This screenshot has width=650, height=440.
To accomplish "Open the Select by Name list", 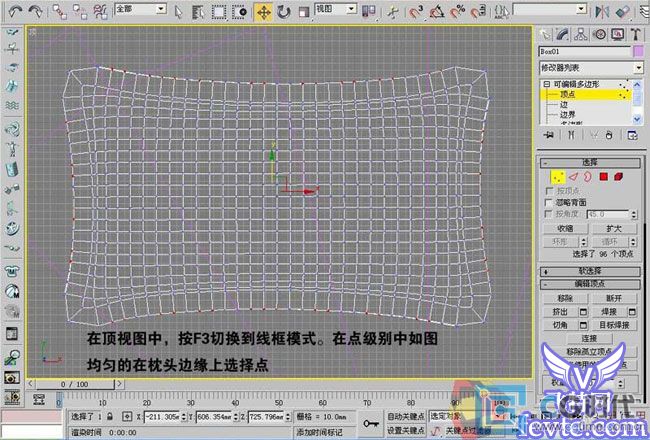I will (x=198, y=12).
